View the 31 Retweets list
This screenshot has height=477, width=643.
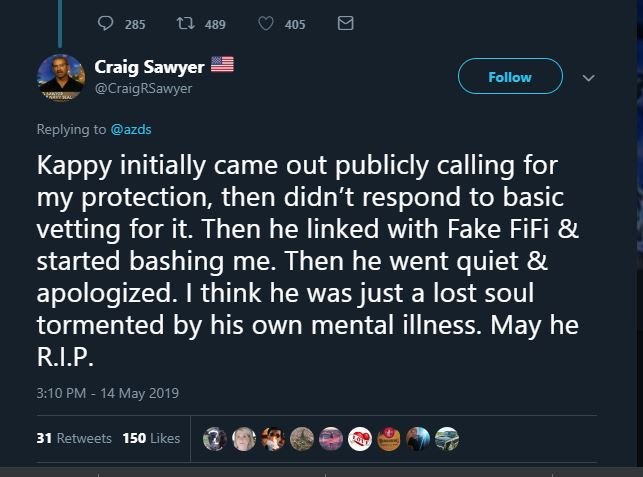(72, 438)
